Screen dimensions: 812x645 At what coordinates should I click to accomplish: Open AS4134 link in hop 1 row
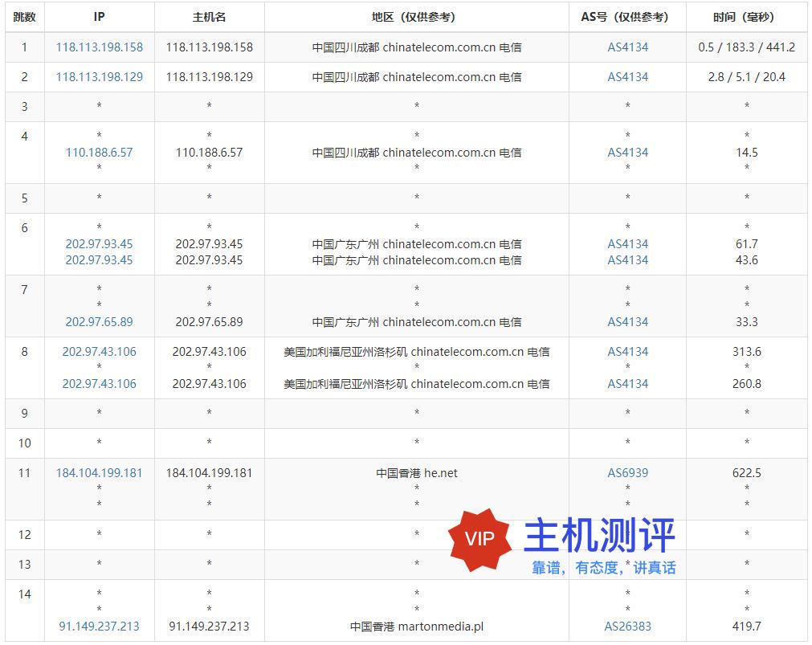[x=627, y=47]
